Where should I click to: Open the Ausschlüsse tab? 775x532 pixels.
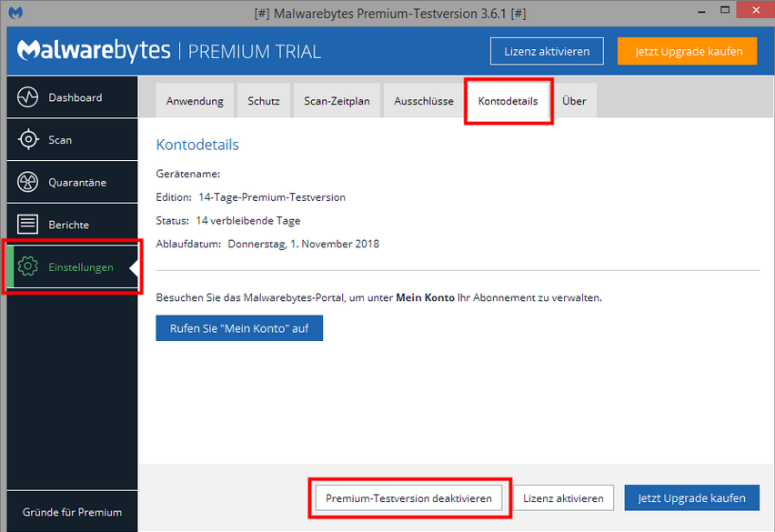click(424, 101)
